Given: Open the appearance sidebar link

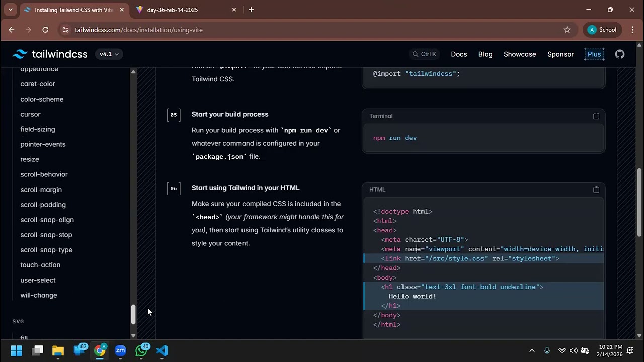Looking at the screenshot, I should (x=39, y=69).
